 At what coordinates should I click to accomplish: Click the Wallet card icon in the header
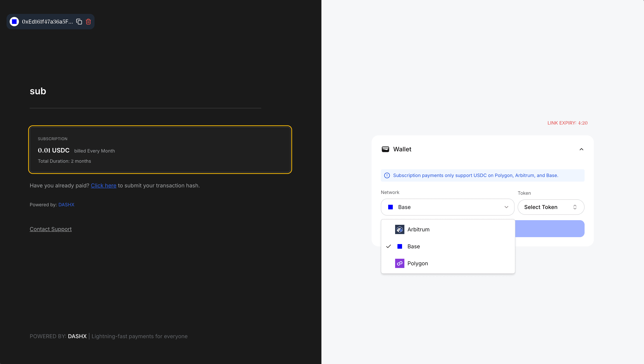click(385, 149)
